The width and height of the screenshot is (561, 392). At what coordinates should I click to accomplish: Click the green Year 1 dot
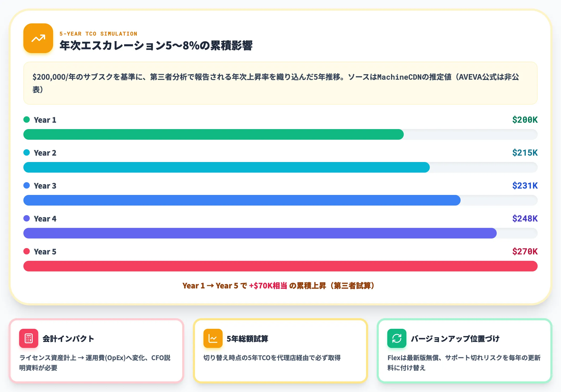(x=27, y=120)
